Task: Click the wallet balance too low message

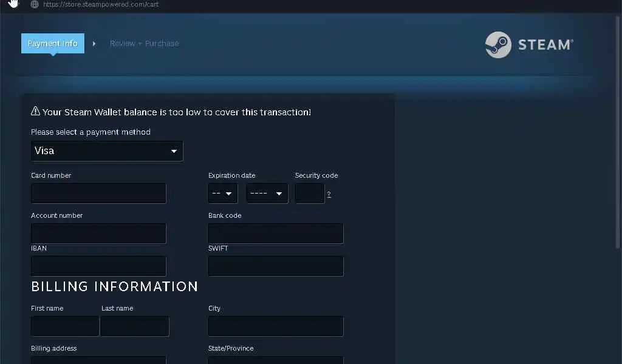Action: [177, 112]
